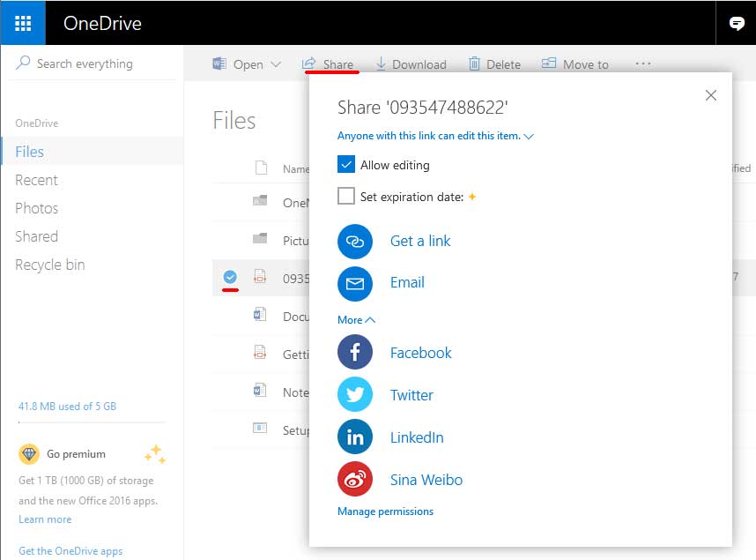Viewport: 756px width, 560px height.
Task: Open Shared in sidebar
Action: (x=37, y=236)
